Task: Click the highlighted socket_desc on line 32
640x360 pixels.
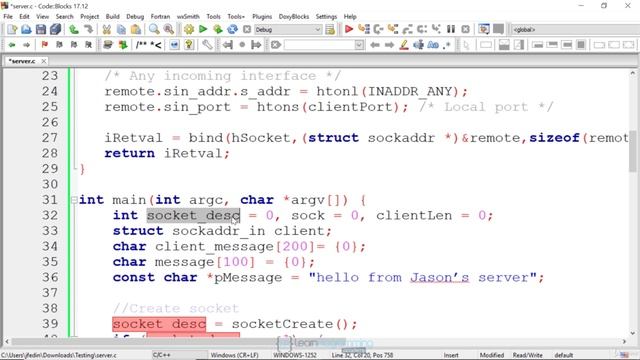Action: [193, 216]
